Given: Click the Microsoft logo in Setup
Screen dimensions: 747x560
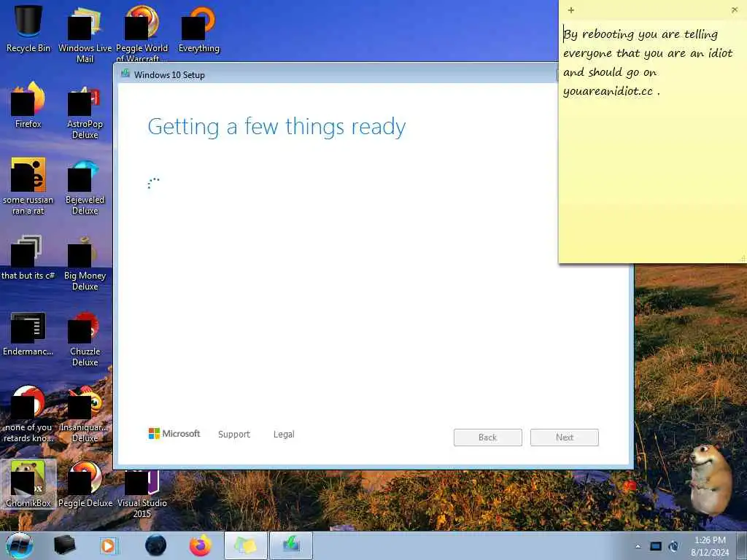Looking at the screenshot, I should (174, 433).
